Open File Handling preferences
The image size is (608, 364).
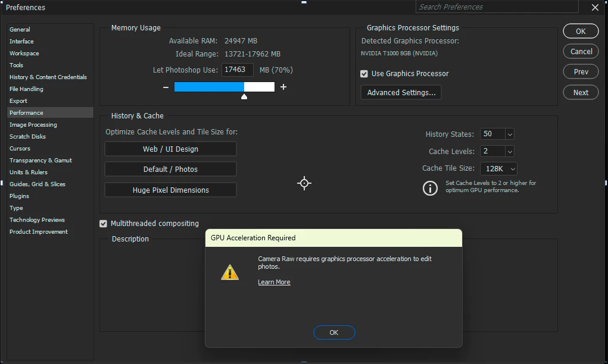(26, 89)
